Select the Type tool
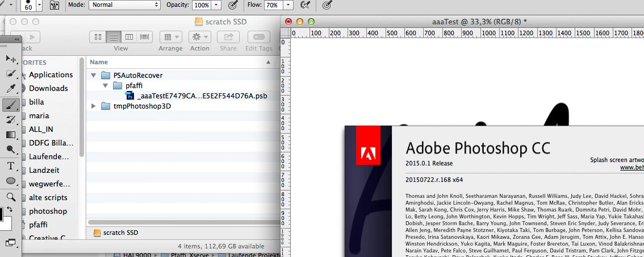 tap(11, 165)
